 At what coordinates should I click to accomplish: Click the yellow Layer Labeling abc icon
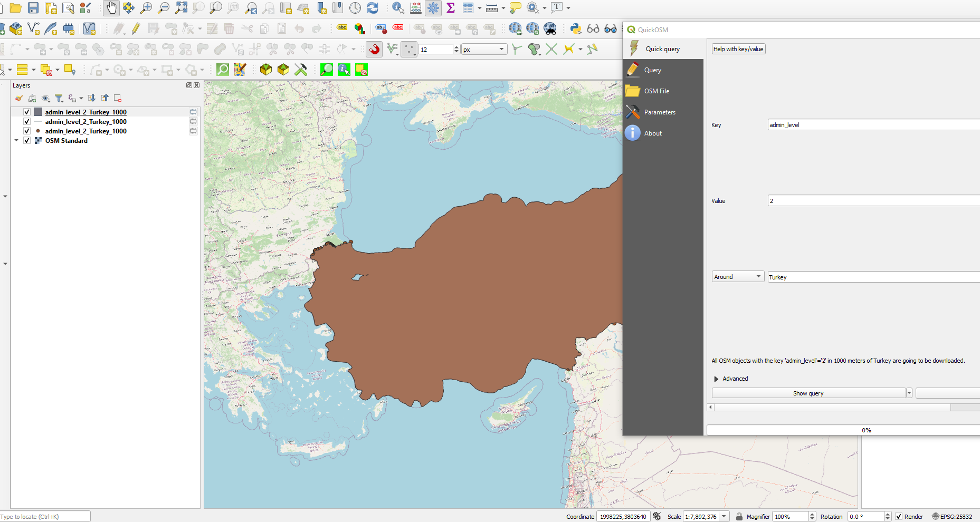(342, 28)
